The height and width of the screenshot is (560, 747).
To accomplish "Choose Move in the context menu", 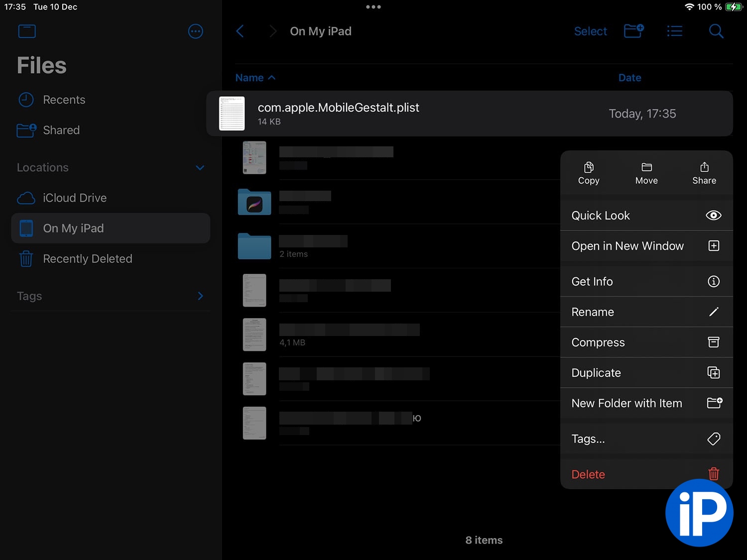I will pos(646,173).
